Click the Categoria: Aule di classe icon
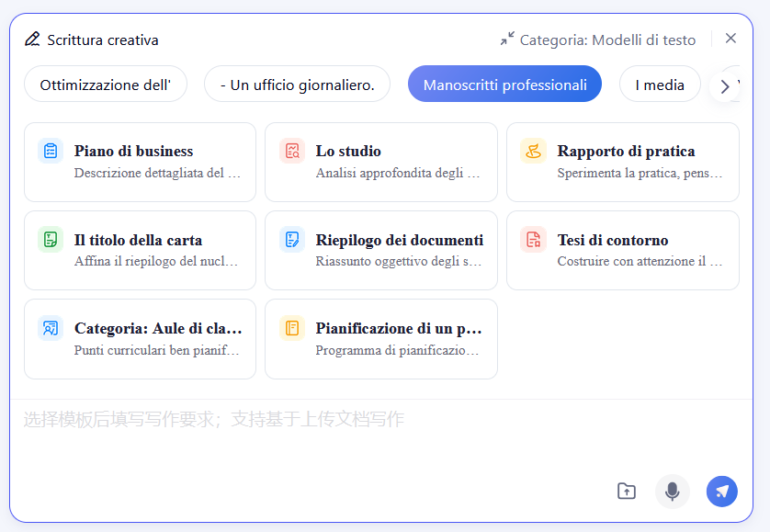 tap(51, 328)
